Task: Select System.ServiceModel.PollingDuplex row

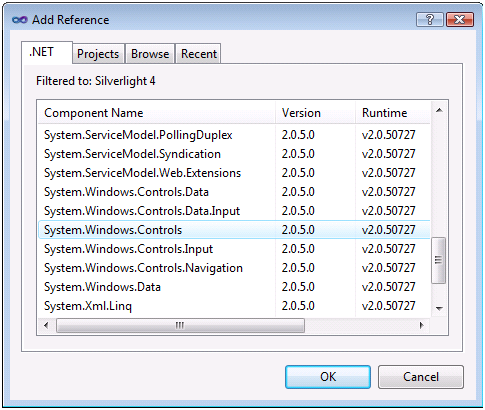Action: (x=234, y=135)
